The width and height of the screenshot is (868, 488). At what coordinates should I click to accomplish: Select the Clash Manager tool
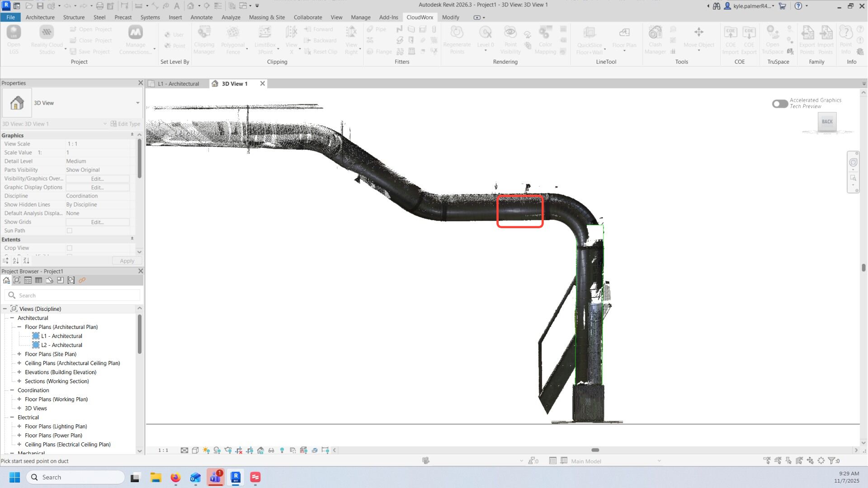point(655,39)
